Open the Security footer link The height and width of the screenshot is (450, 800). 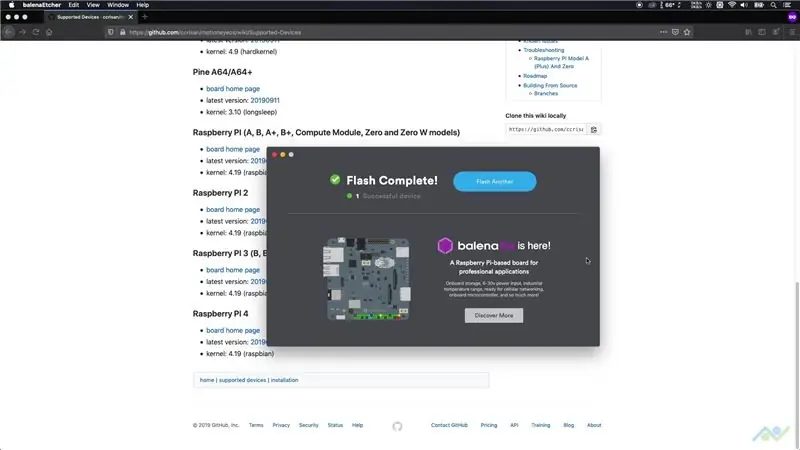(309, 425)
